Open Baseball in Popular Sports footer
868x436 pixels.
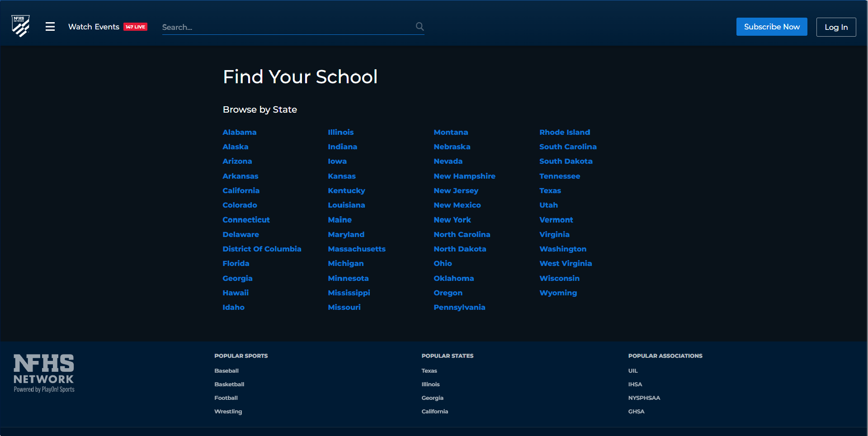(x=226, y=371)
